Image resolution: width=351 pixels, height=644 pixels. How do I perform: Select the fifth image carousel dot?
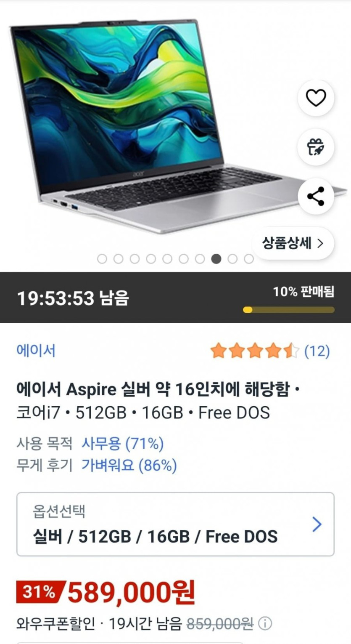coord(167,259)
